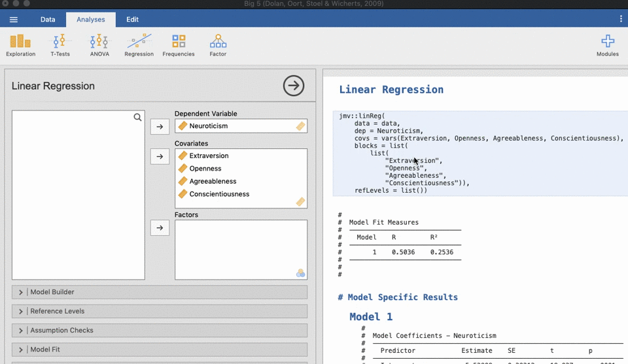Click inside the Factors drop box
This screenshot has height=364, width=628.
point(241,250)
